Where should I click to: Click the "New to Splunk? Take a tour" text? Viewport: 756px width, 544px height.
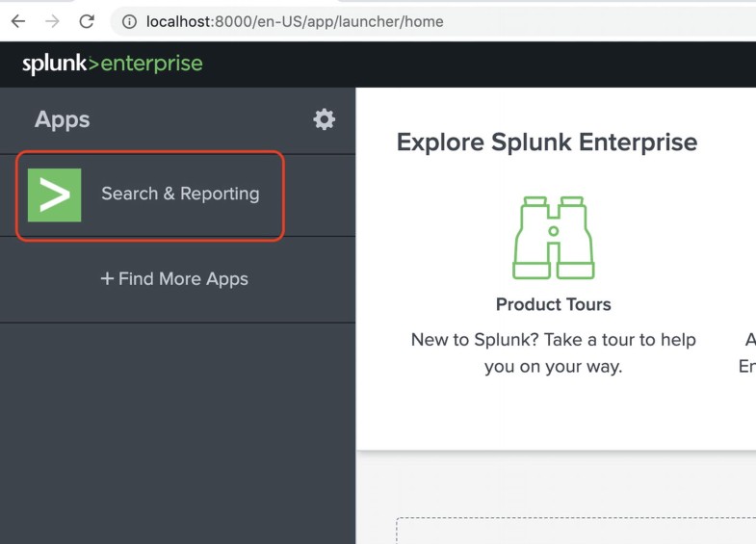tap(554, 353)
